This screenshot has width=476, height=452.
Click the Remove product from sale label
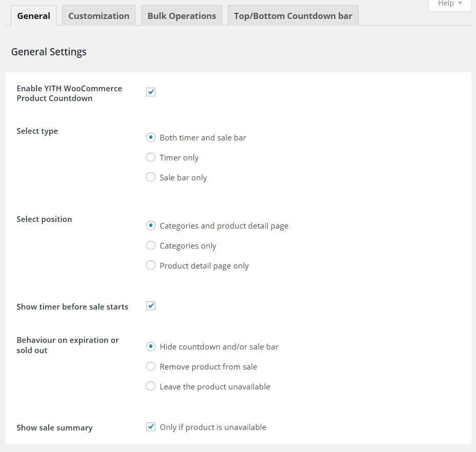(208, 367)
